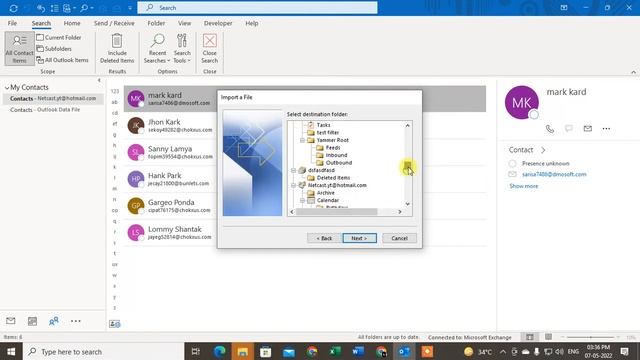Collapse the ribbon with the arrow
The width and height of the screenshot is (640, 360).
[x=633, y=72]
